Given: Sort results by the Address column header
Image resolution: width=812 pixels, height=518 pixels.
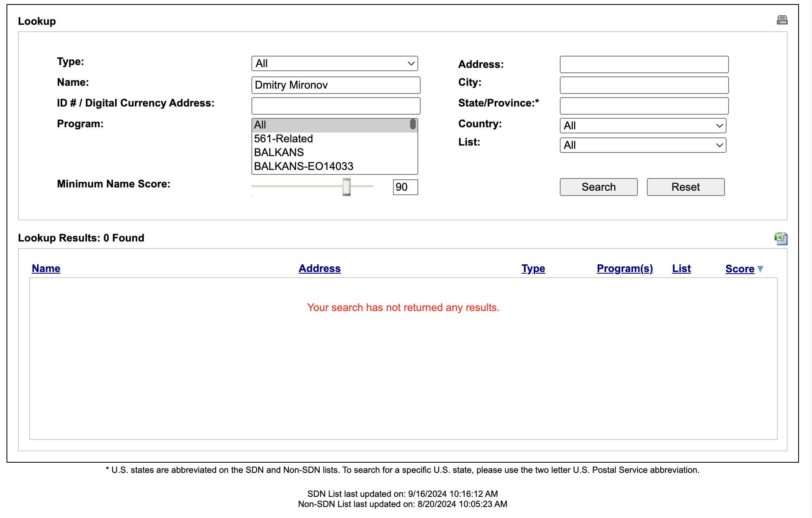Looking at the screenshot, I should [x=319, y=268].
